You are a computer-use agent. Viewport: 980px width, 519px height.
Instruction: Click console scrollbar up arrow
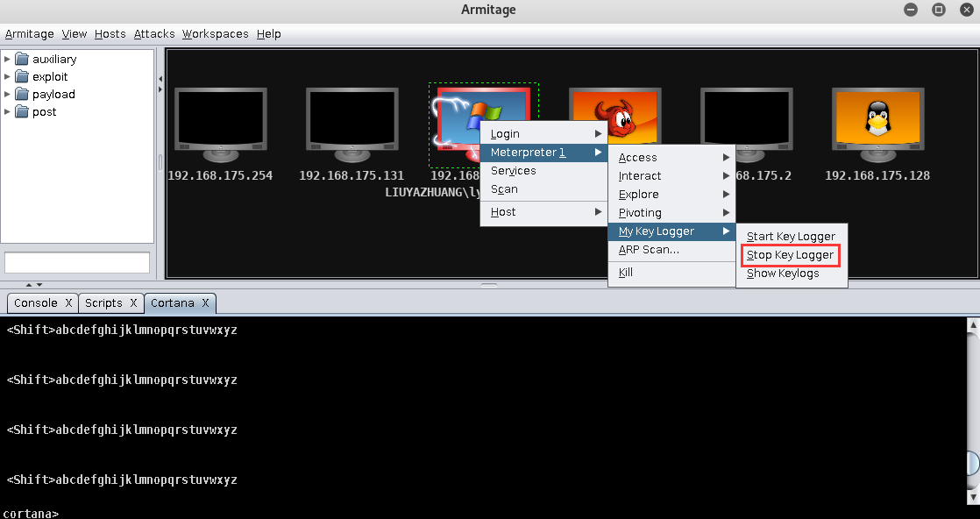[973, 324]
